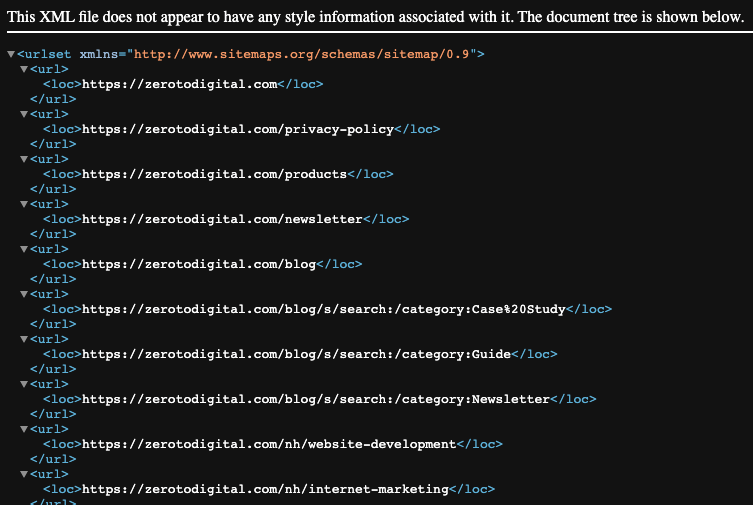Image resolution: width=753 pixels, height=505 pixels.
Task: Collapse the url node for privacy-policy
Action: pyautogui.click(x=24, y=114)
